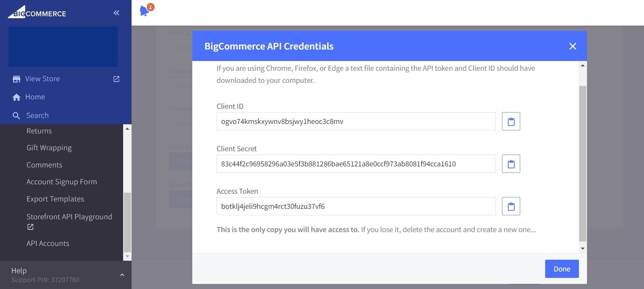The image size is (644, 289).
Task: Expand the Help section chevron
Action: coord(122,275)
